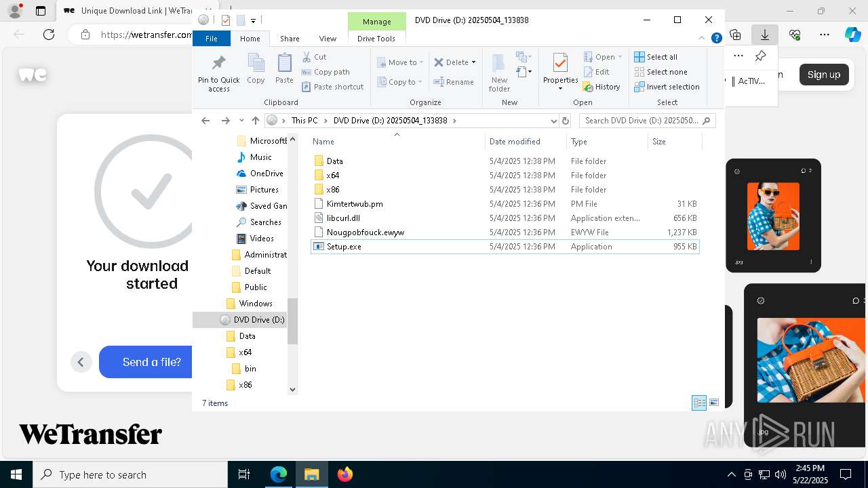The width and height of the screenshot is (868, 488).
Task: Click Copy path in Clipboard group
Action: coord(325,72)
